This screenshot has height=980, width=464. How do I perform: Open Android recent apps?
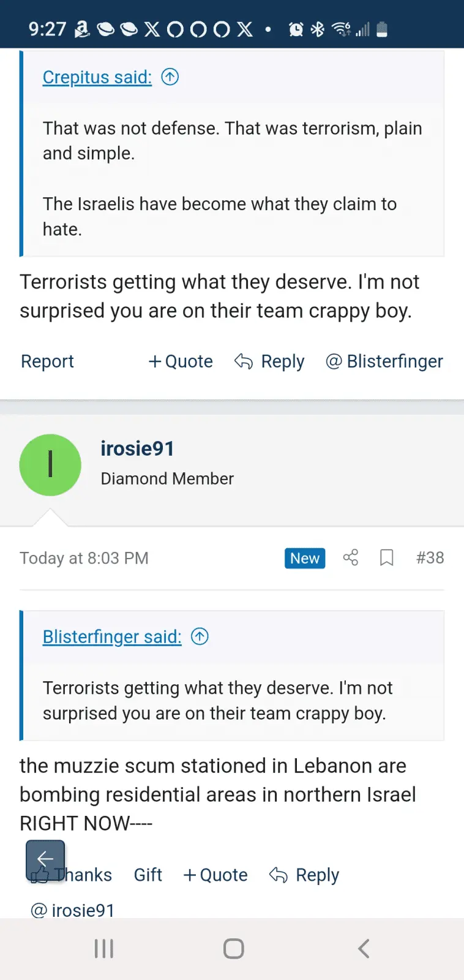click(104, 949)
